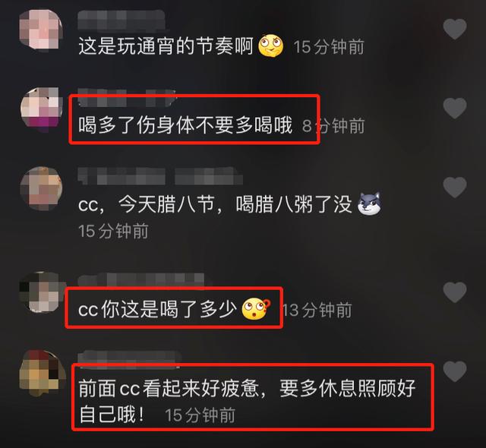Tap blurred username above 这是玩通宵的节奏啊

point(121,19)
